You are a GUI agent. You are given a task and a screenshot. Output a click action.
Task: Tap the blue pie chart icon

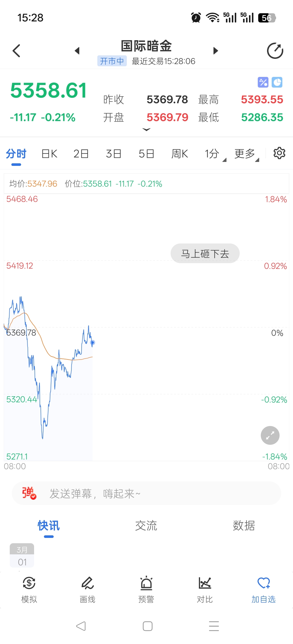click(x=277, y=82)
